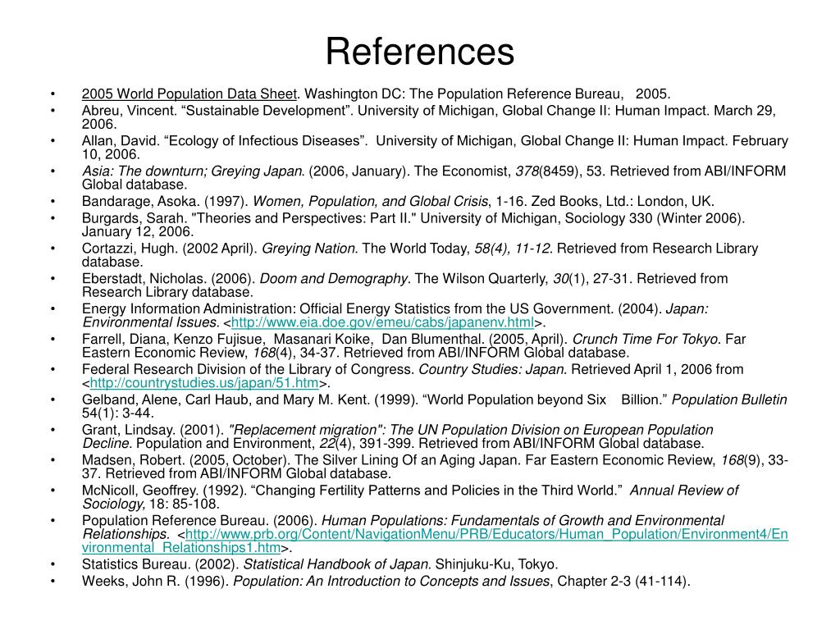Click the underlined 2005 World Population Data Sheet

tap(189, 94)
